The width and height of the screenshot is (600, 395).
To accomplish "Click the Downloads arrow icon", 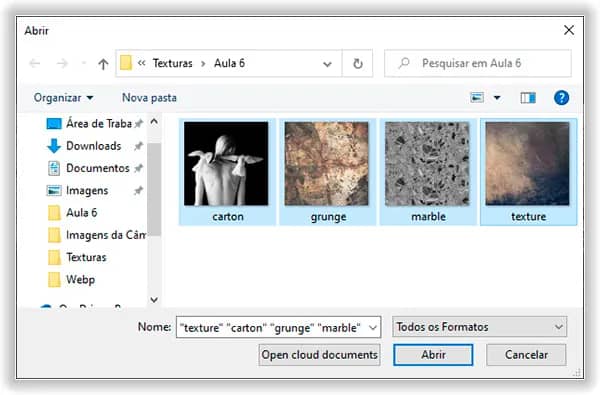I will pos(54,146).
